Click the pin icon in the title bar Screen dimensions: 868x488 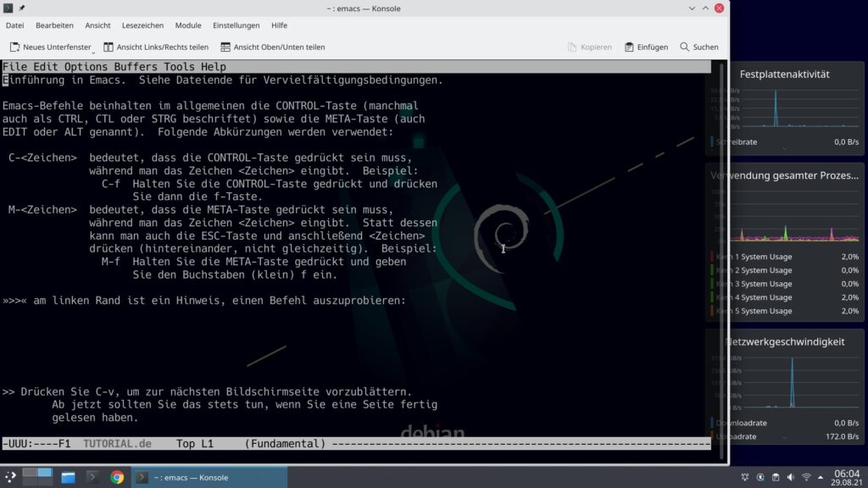point(21,8)
